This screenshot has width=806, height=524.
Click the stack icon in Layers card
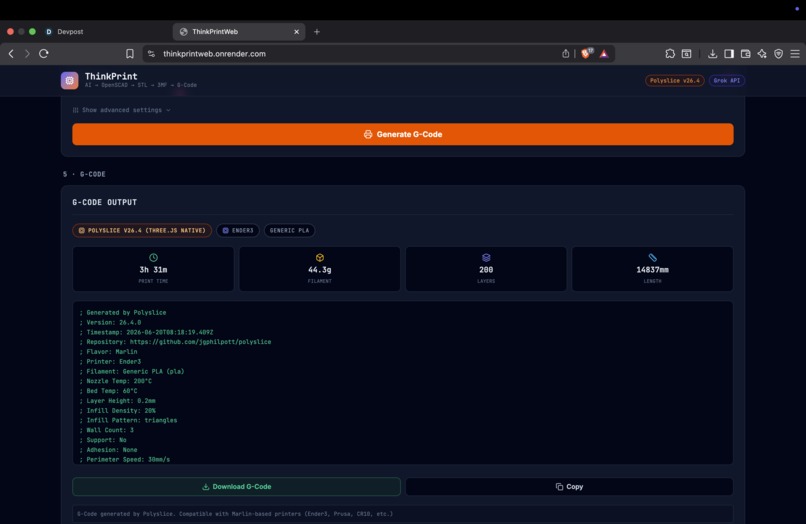pyautogui.click(x=486, y=257)
